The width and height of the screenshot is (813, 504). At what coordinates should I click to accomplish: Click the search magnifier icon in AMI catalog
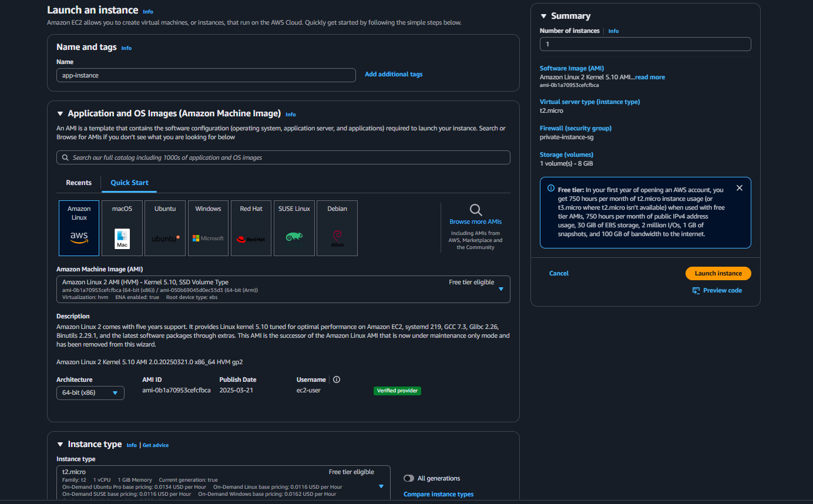coord(66,157)
